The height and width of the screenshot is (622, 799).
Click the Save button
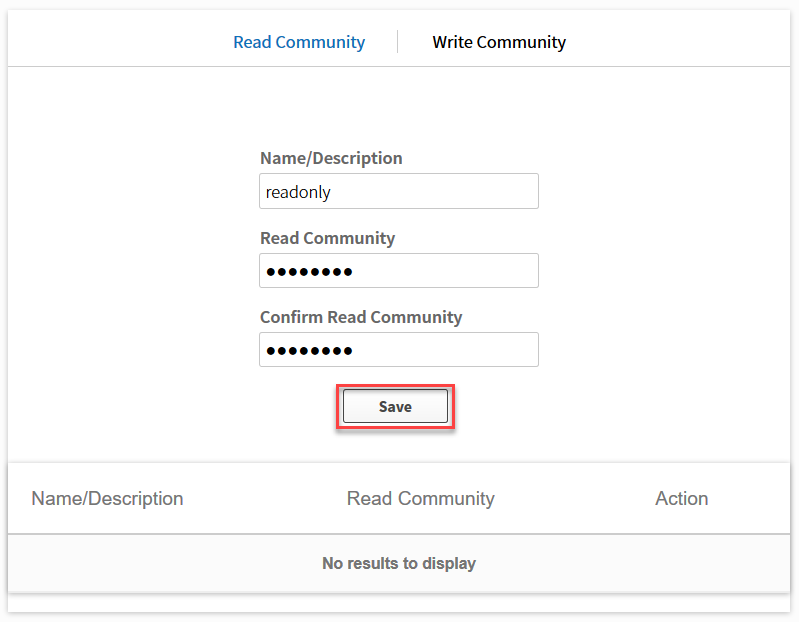(x=395, y=407)
